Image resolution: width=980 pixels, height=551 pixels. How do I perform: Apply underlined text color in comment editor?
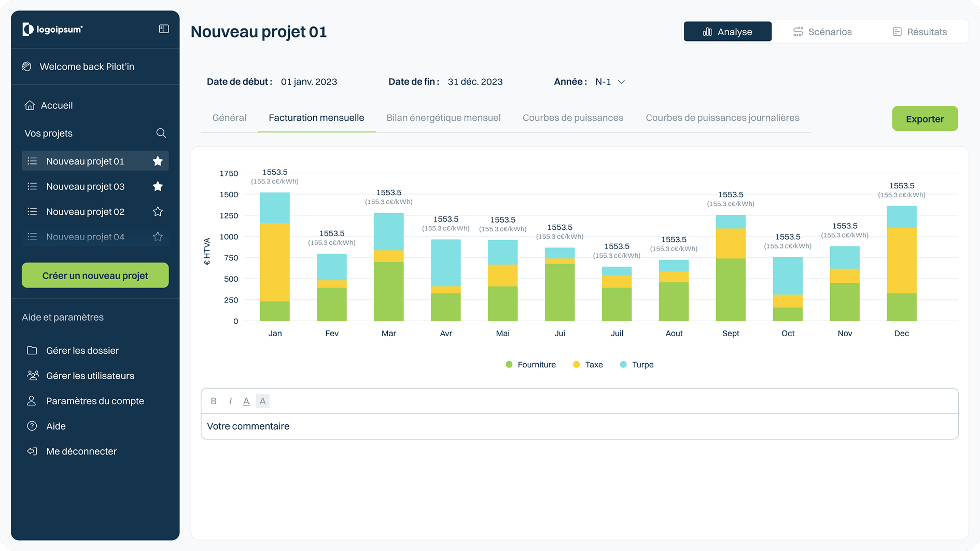(246, 401)
